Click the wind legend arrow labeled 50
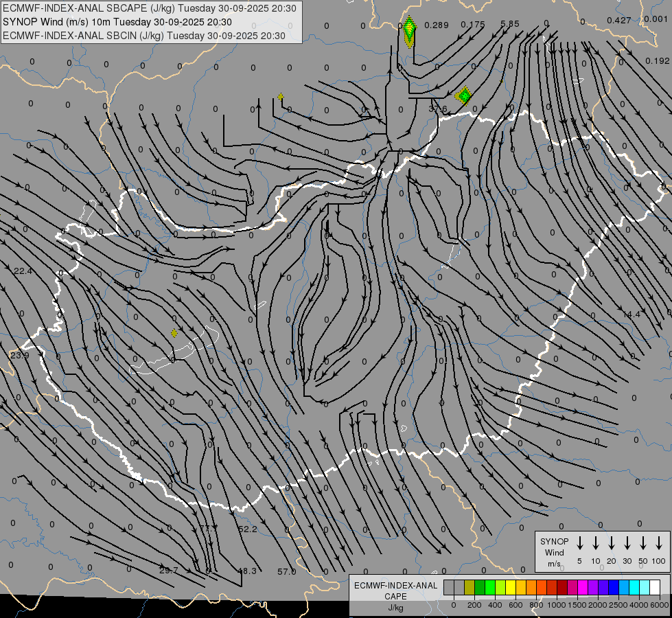The image size is (672, 618). coord(643,543)
